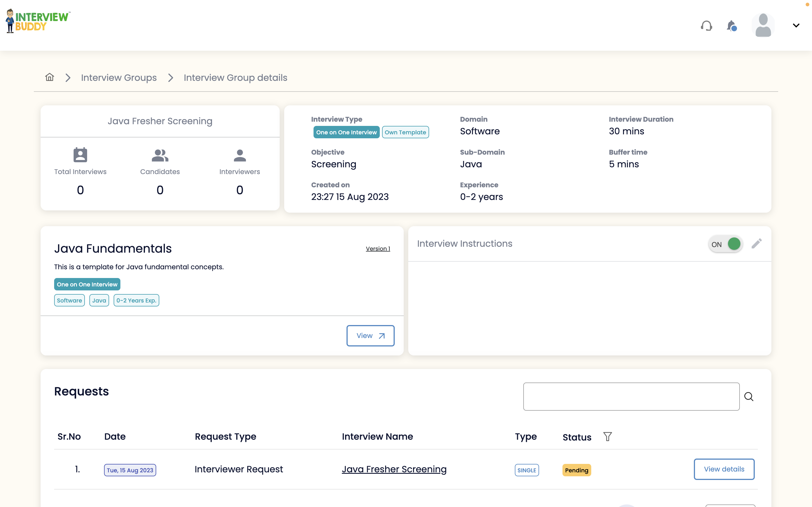Click the Candidates group icon

[x=160, y=155]
